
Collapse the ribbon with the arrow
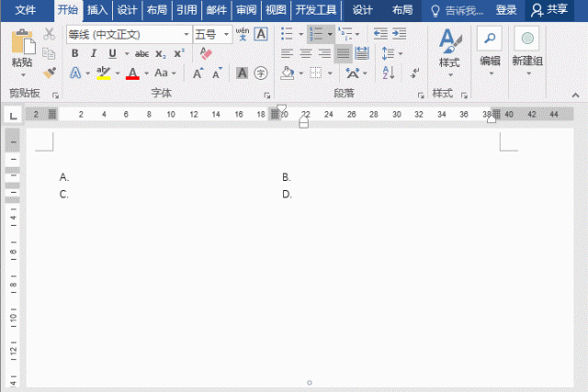point(576,95)
